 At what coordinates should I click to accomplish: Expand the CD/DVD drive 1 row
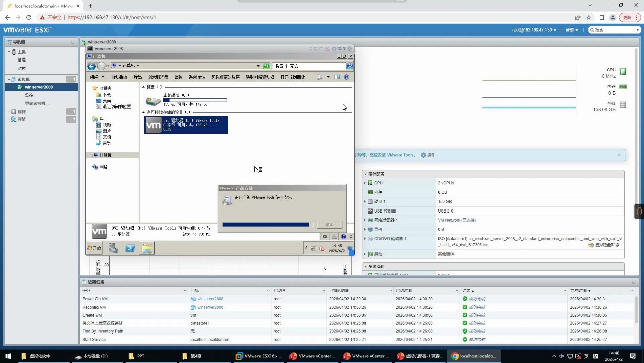click(365, 239)
